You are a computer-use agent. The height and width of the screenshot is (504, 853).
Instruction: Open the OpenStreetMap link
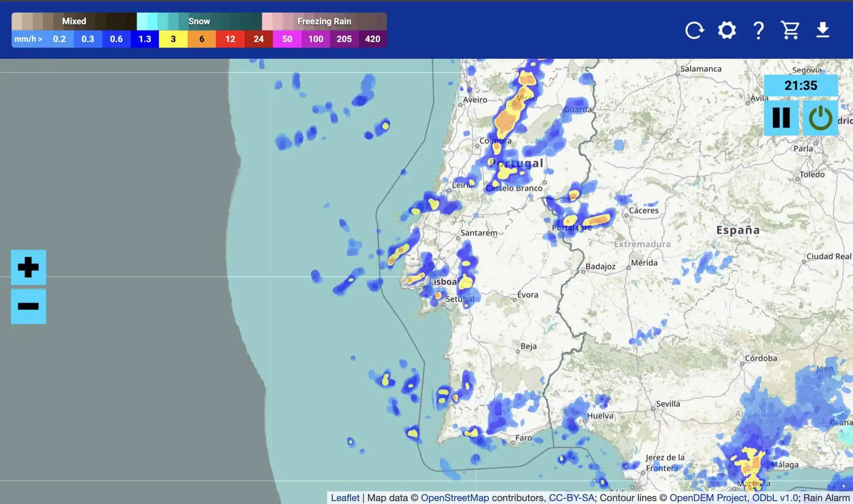pyautogui.click(x=455, y=498)
